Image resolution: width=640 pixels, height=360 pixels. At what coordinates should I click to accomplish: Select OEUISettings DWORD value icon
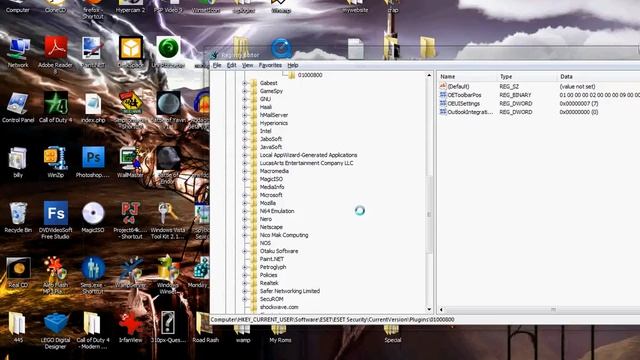[x=443, y=103]
